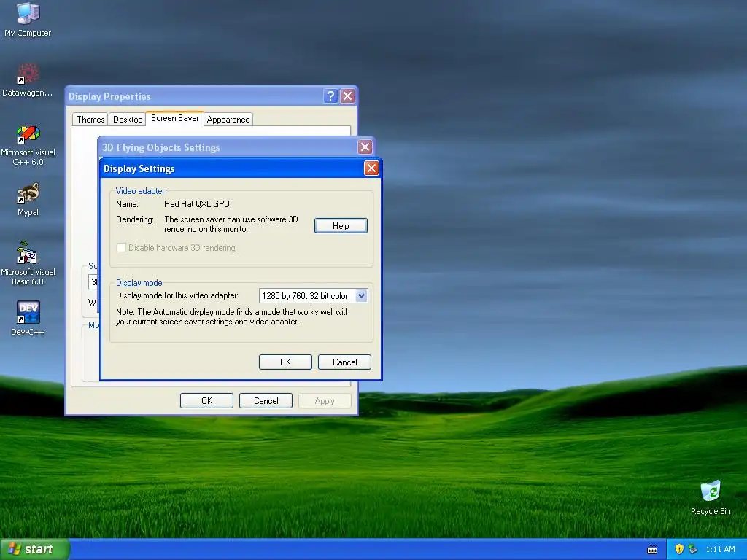The height and width of the screenshot is (560, 747).
Task: Close the 3D Flying Objects Settings window
Action: [x=365, y=147]
